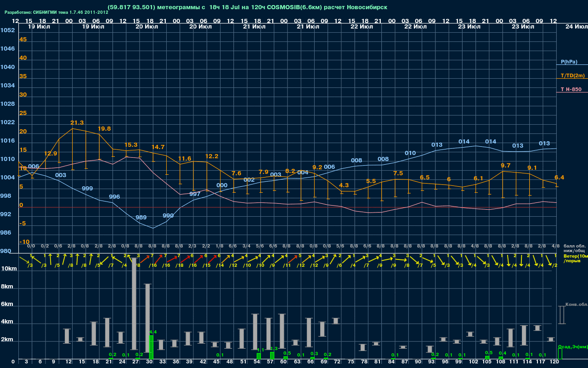Select the pink H-850 legend line
Viewport: 588px width, 368px height.
tap(572, 92)
